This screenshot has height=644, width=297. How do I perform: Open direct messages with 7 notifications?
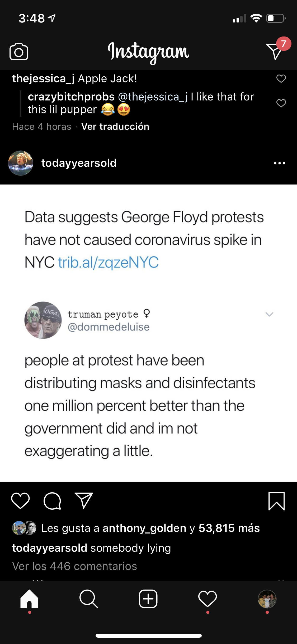tap(275, 51)
